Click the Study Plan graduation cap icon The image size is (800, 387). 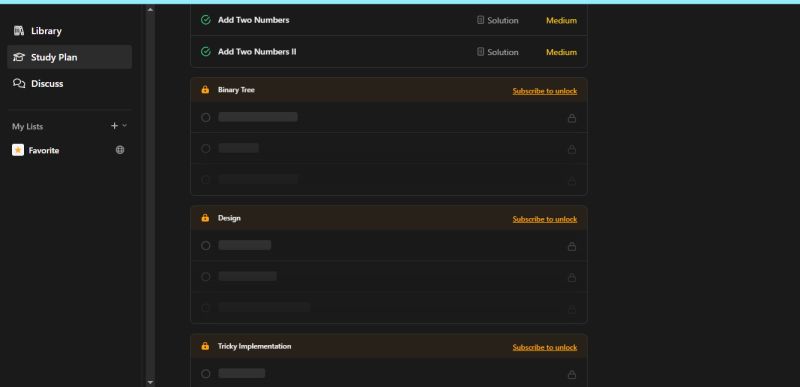(x=19, y=57)
